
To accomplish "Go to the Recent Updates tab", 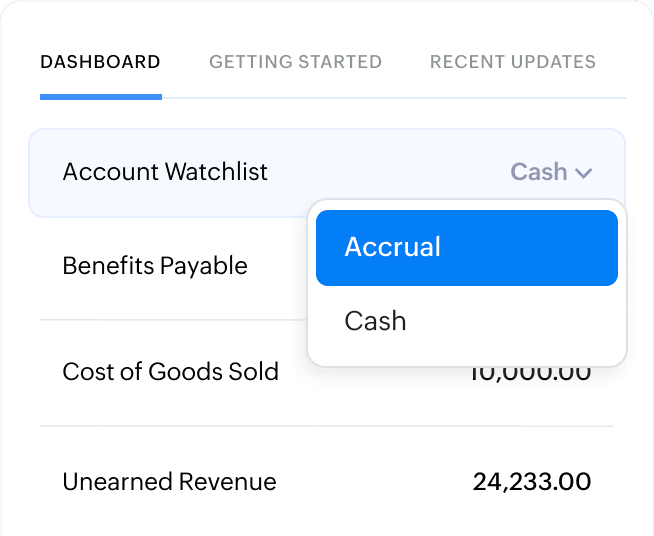I will pyautogui.click(x=512, y=62).
